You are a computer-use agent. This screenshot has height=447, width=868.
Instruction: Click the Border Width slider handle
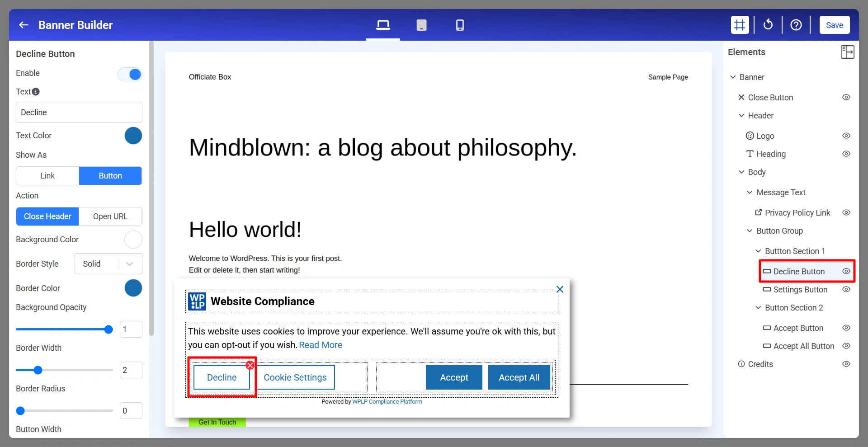click(x=38, y=370)
